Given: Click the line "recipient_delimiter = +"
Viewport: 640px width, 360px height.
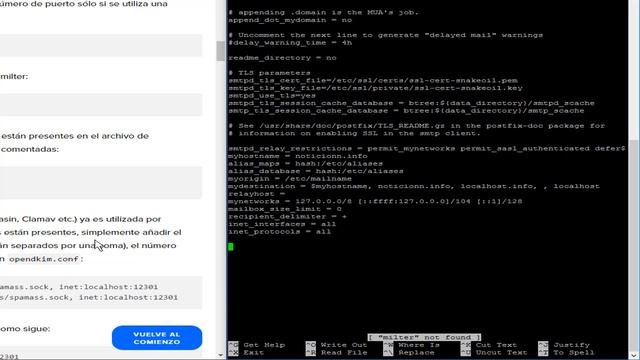Looking at the screenshot, I should click(x=287, y=216).
